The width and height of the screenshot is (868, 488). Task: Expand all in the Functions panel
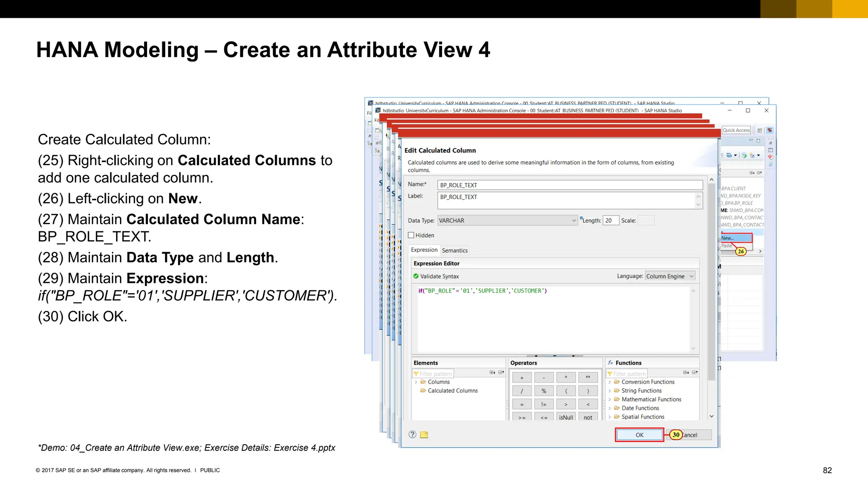pos(686,372)
